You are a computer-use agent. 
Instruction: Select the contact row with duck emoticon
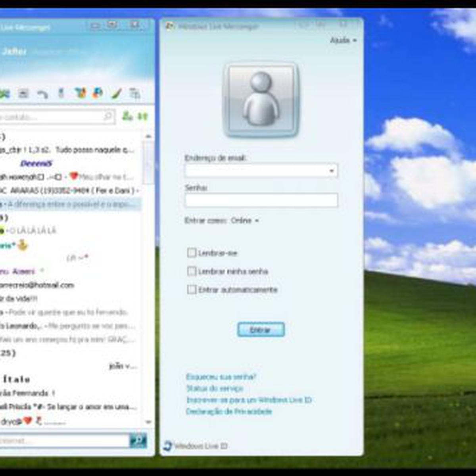point(70,246)
